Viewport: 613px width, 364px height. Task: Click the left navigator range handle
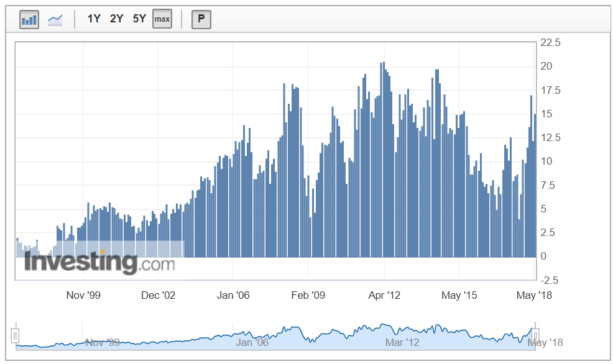click(16, 336)
